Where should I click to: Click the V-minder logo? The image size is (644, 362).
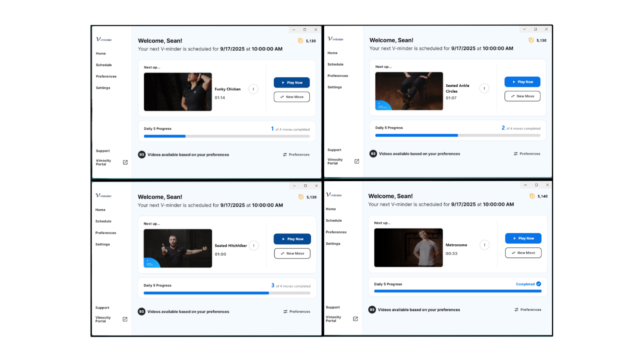tap(103, 39)
